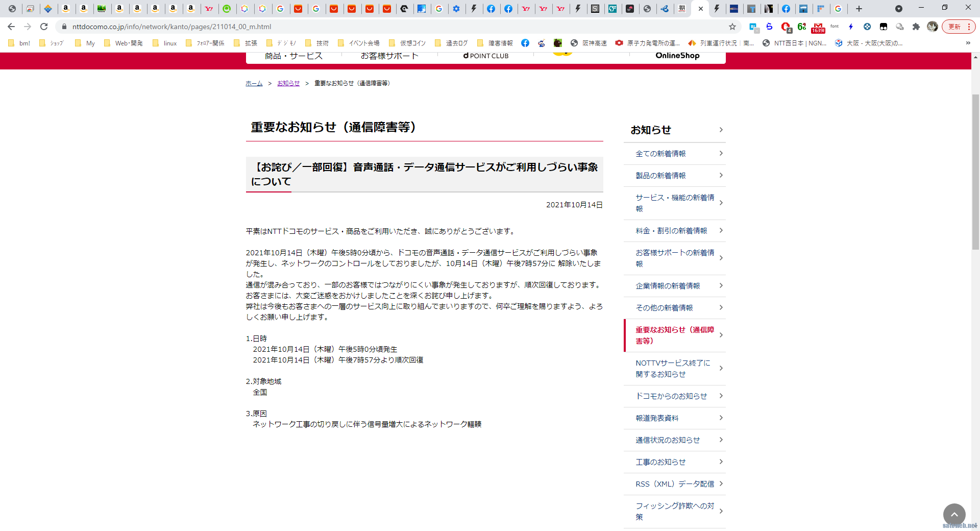Open the 'Web・開発' bookmark folder
Viewport: 980px width, 531px height.
123,43
